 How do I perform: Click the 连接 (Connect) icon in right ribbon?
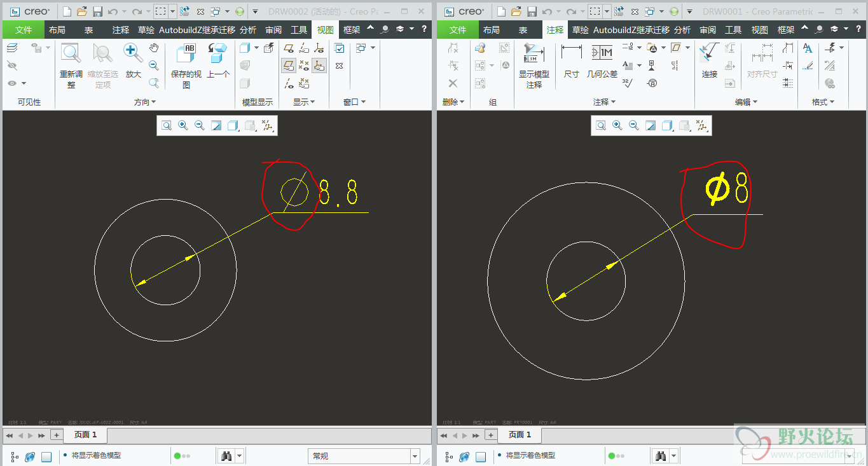point(710,54)
